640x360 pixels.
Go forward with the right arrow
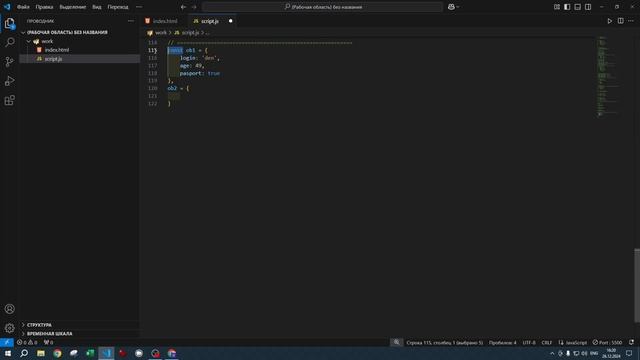click(194, 7)
